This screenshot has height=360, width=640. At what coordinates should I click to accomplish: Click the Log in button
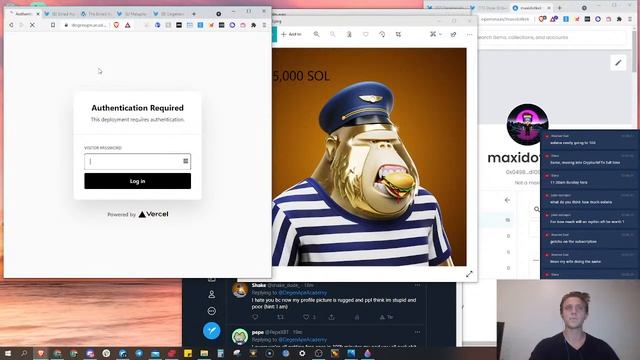(138, 181)
